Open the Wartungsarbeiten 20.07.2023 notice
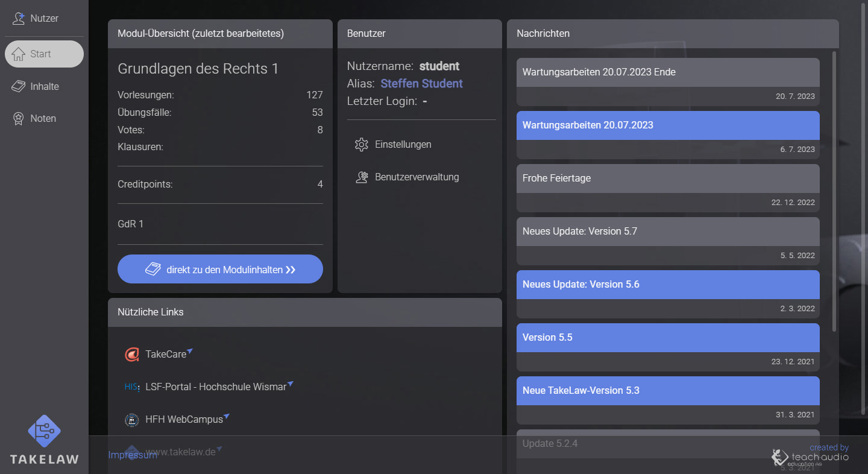Screen dimensions: 868x474 pos(667,125)
